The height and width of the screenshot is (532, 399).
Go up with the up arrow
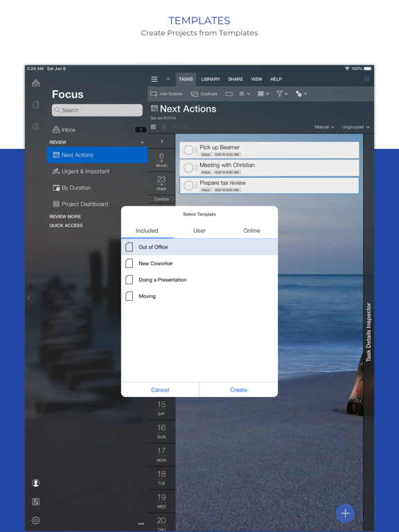175,127
